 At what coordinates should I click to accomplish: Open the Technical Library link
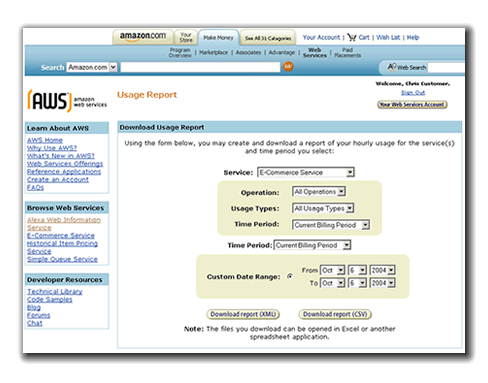coord(55,291)
